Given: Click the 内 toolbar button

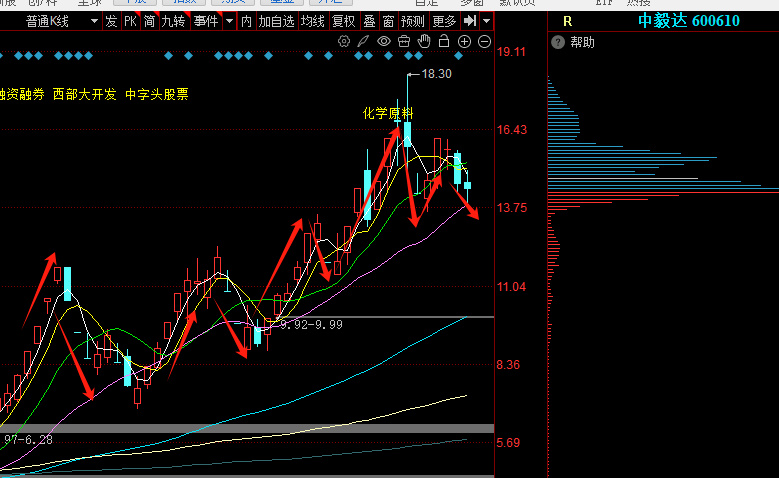Looking at the screenshot, I should click(x=246, y=21).
